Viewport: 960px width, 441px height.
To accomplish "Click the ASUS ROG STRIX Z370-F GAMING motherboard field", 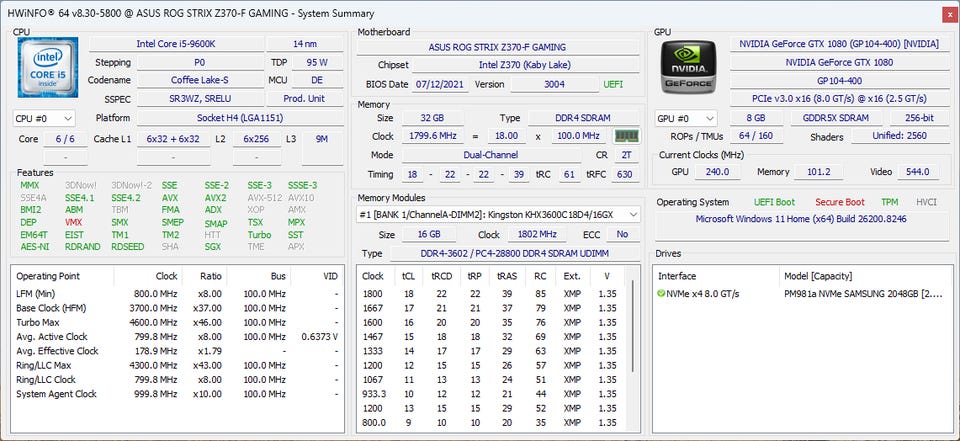I will click(x=497, y=47).
